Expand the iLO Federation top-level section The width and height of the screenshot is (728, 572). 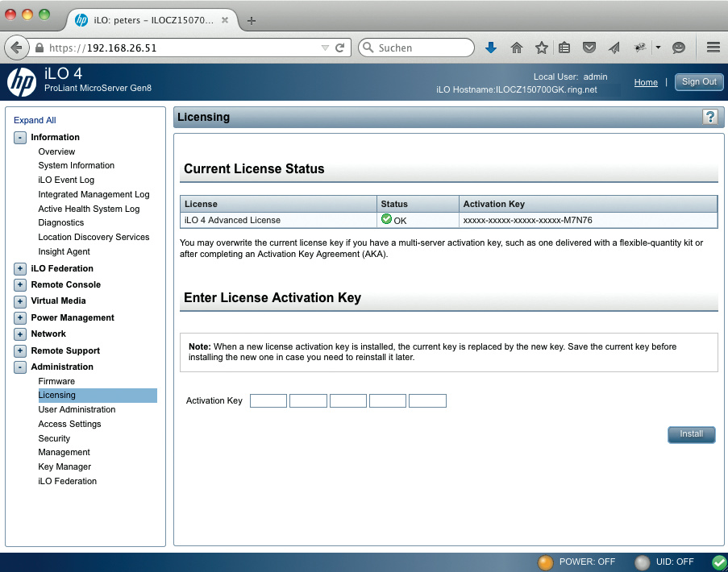tap(20, 268)
